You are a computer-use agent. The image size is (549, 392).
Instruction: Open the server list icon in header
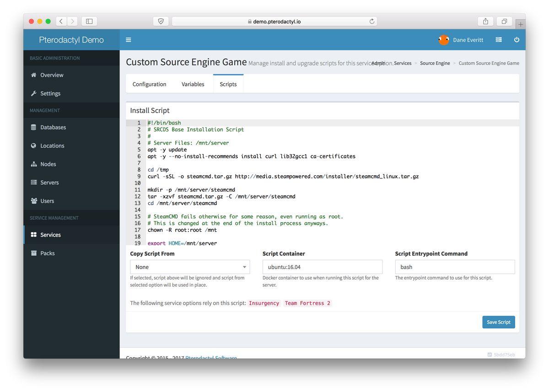[x=499, y=40]
